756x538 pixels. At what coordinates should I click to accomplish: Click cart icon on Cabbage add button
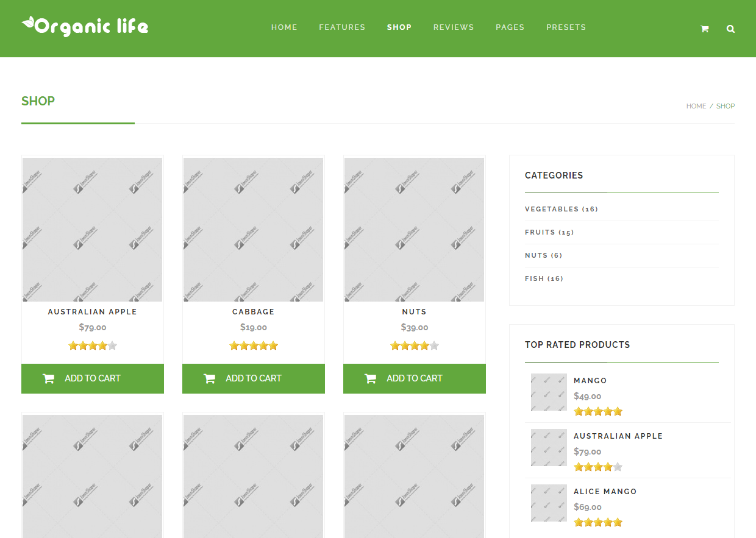(209, 378)
